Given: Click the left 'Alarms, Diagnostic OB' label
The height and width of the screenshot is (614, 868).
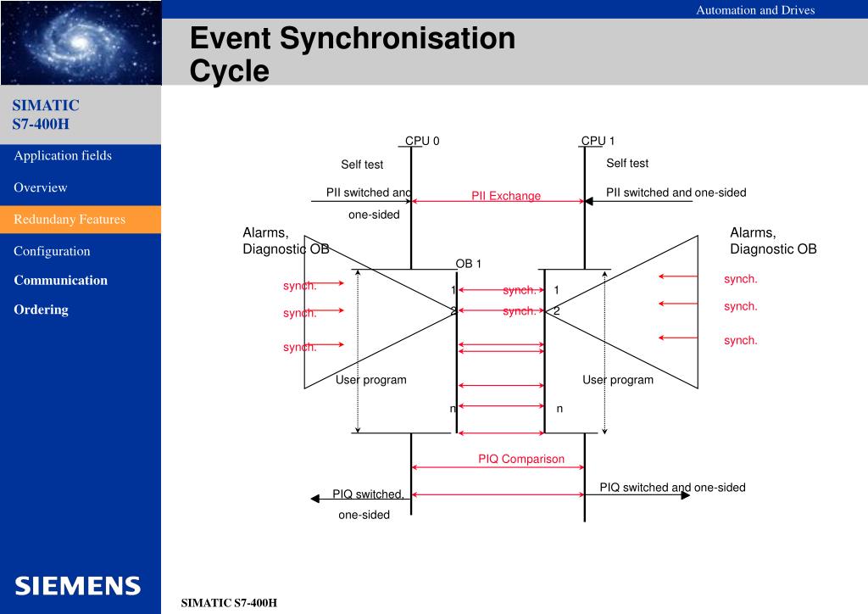Looking at the screenshot, I should pyautogui.click(x=286, y=241).
